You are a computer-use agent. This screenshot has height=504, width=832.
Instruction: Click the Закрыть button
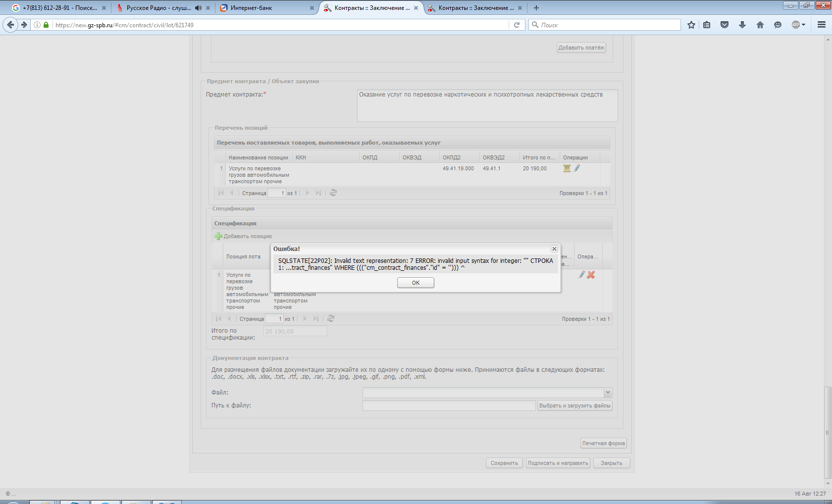[612, 463]
